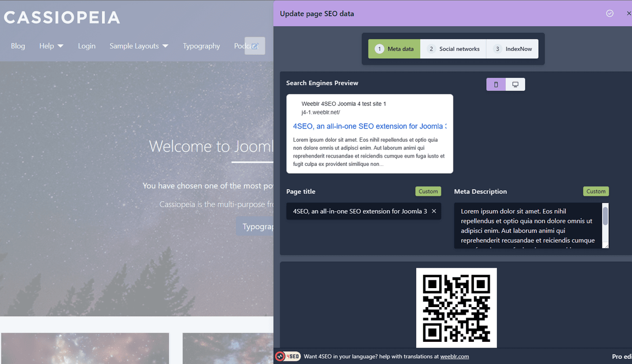The width and height of the screenshot is (632, 364).
Task: Toggle the Custom badge beside Meta Description
Action: (x=596, y=191)
